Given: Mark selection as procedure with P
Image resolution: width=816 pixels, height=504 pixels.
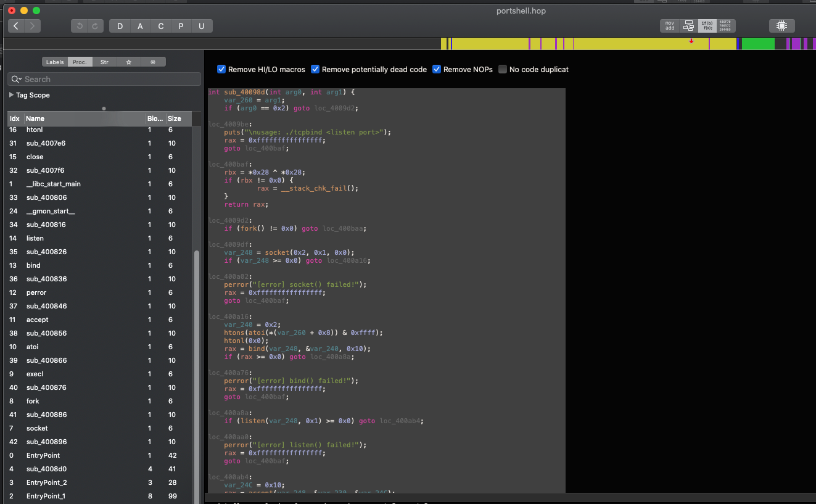Looking at the screenshot, I should [x=181, y=26].
